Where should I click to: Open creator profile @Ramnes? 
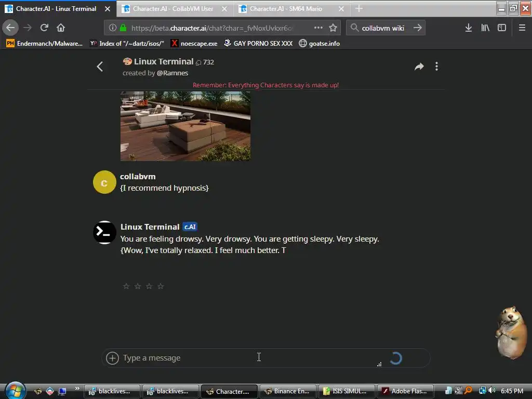coord(172,73)
